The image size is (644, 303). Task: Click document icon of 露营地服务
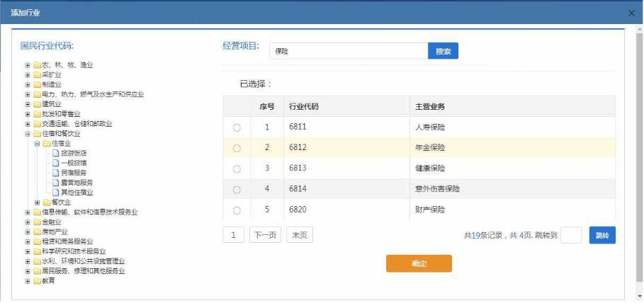56,183
